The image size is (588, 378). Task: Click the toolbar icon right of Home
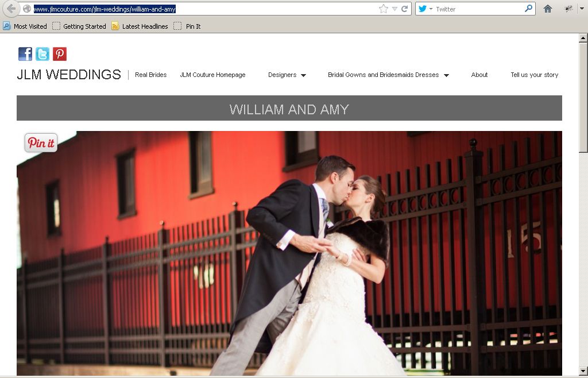pyautogui.click(x=569, y=9)
